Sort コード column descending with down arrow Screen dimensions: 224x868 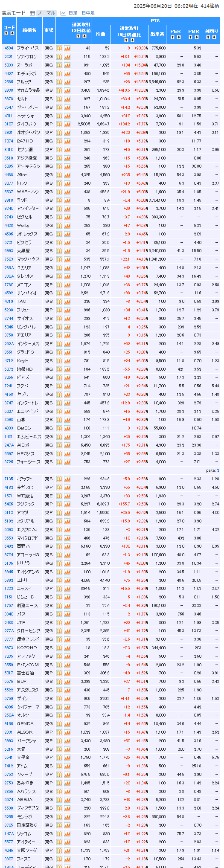click(x=12, y=33)
